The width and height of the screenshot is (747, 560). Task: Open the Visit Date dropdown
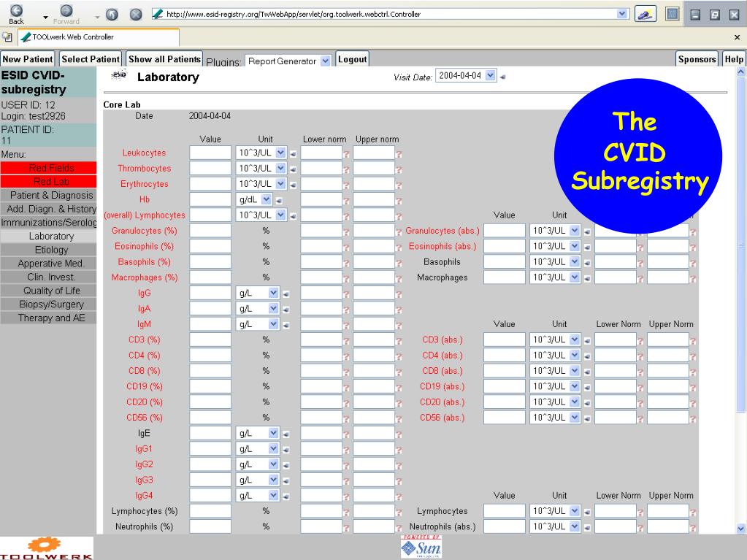click(x=490, y=76)
